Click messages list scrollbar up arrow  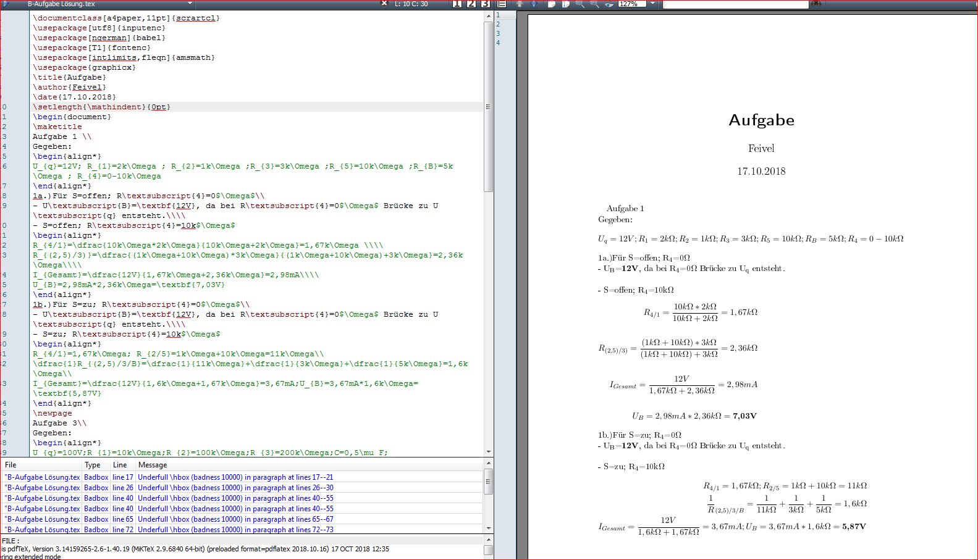point(488,463)
